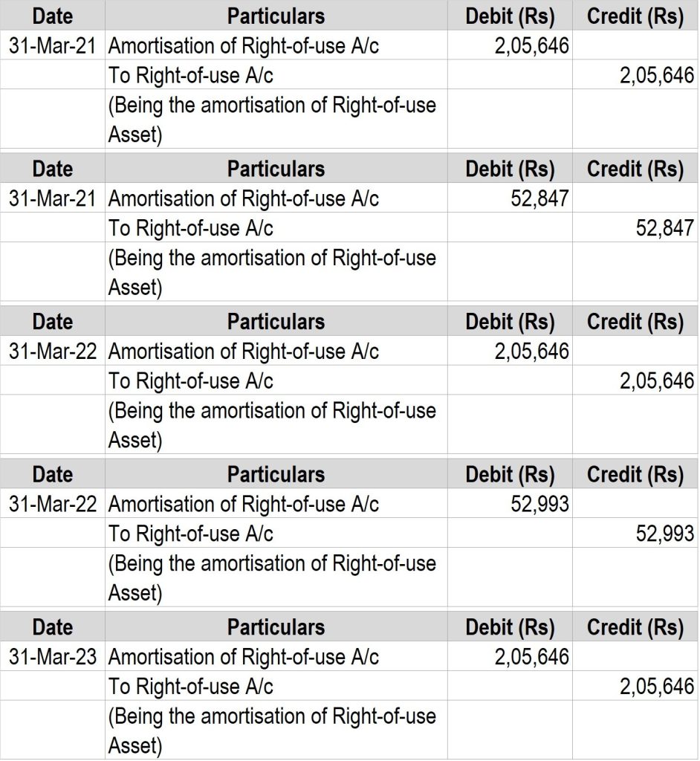Select the debit amount 52,993 cell
Viewport: 700px width, 761px height.
pyautogui.click(x=540, y=504)
